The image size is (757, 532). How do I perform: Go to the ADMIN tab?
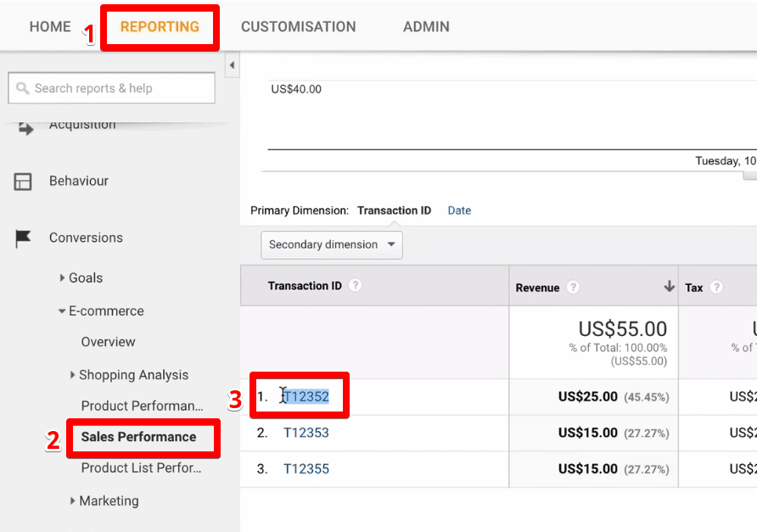[x=426, y=26]
